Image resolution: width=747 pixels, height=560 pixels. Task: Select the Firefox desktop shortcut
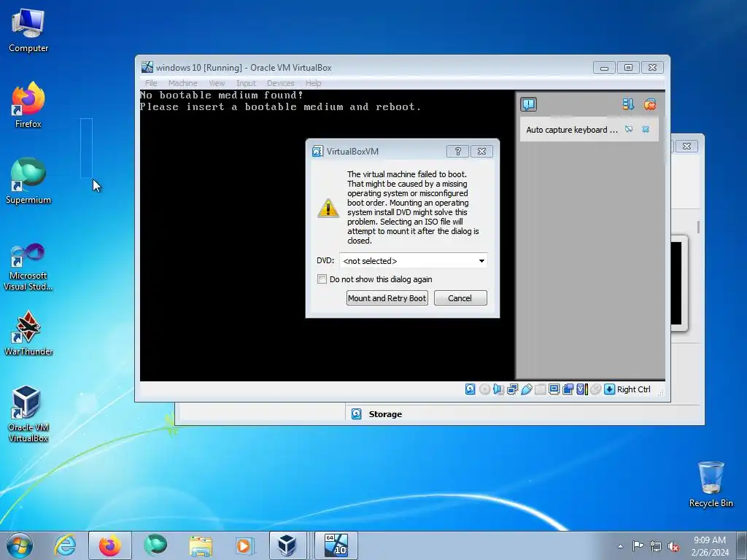point(28,106)
